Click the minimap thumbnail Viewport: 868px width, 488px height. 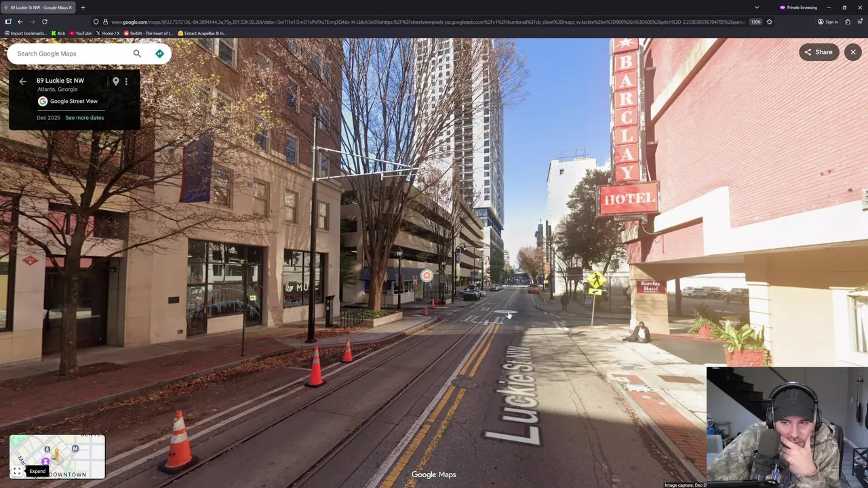click(58, 457)
